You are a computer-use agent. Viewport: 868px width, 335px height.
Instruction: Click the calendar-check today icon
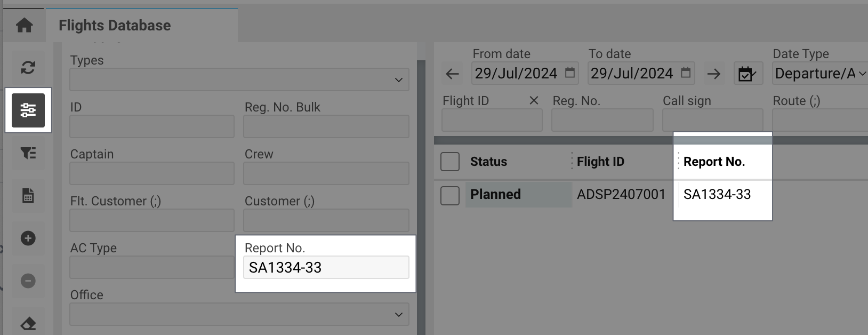[x=748, y=74]
